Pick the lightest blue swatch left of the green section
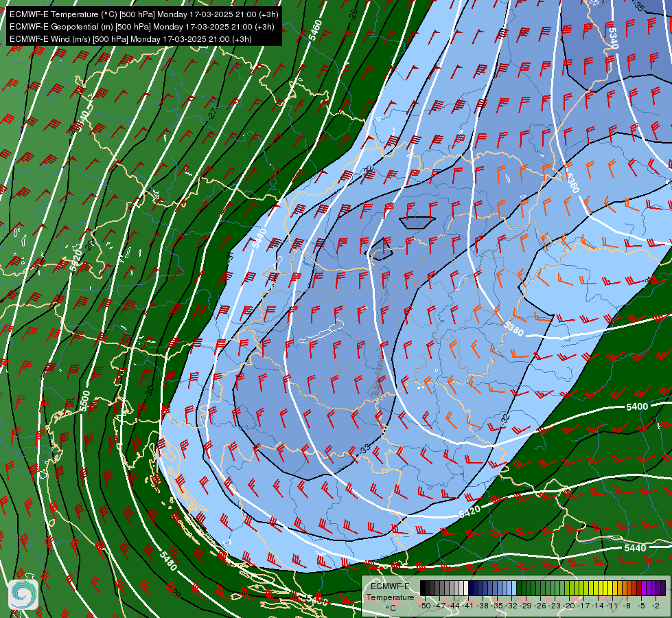Screen dimensions: 672x618 click(514, 588)
